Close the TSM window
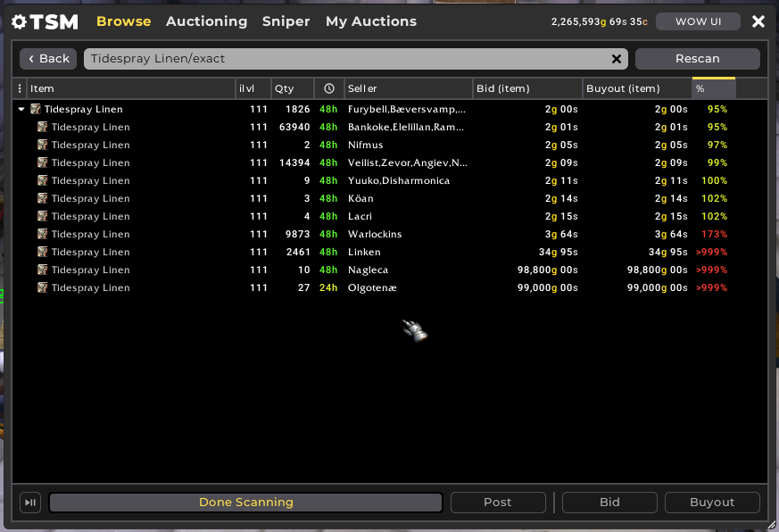This screenshot has width=779, height=532. coord(758,21)
